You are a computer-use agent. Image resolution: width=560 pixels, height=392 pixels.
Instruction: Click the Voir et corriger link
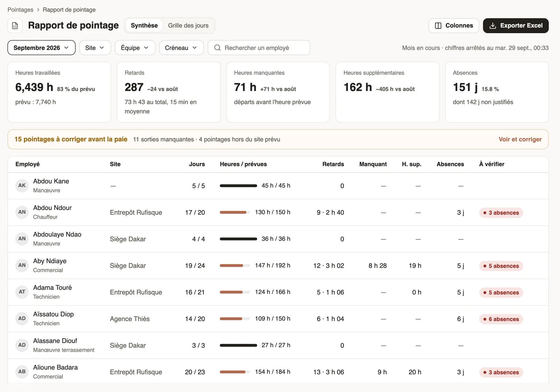coord(520,139)
